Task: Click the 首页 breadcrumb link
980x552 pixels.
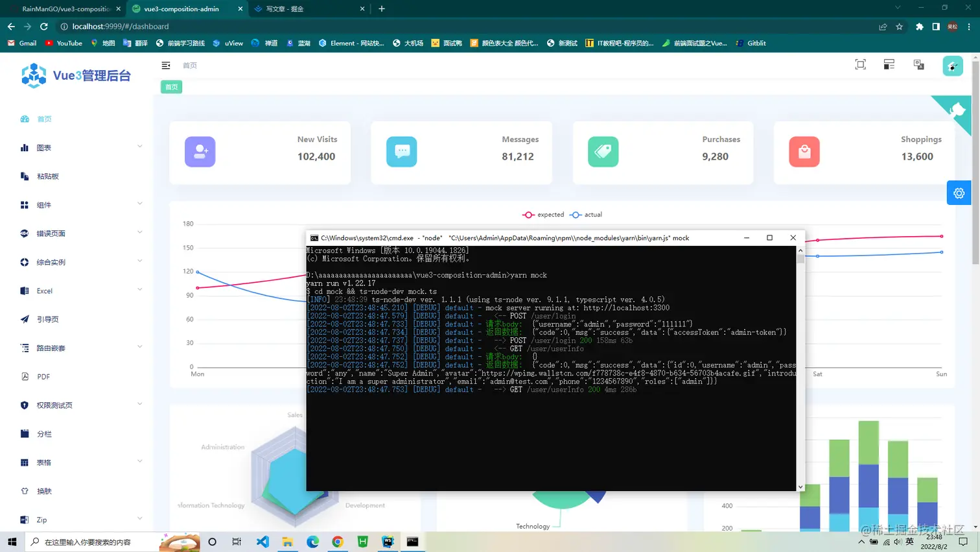Action: (x=190, y=66)
